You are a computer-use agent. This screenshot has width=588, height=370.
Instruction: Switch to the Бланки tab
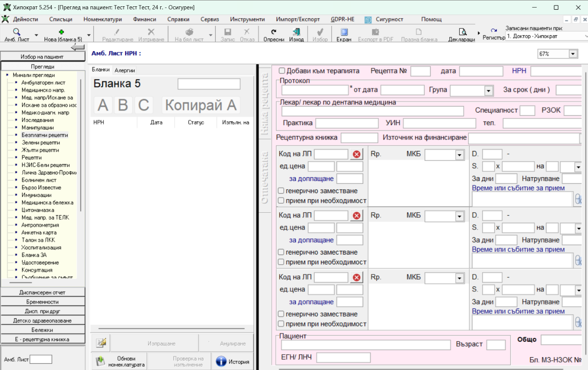click(101, 70)
